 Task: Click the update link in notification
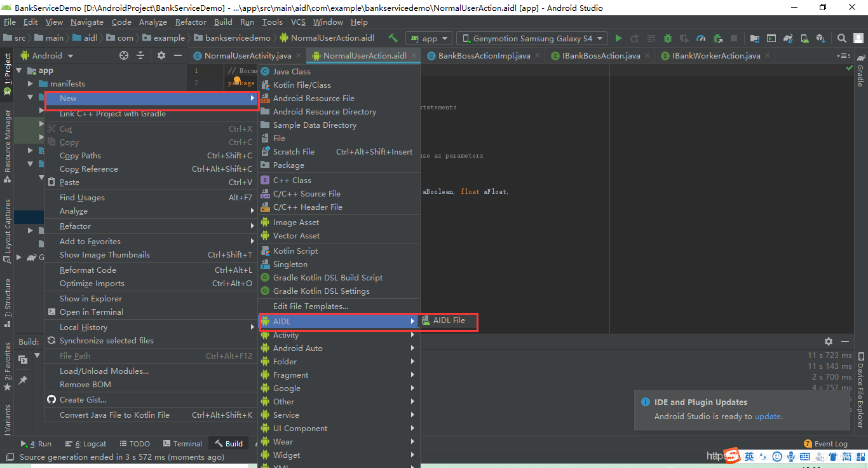click(x=768, y=416)
